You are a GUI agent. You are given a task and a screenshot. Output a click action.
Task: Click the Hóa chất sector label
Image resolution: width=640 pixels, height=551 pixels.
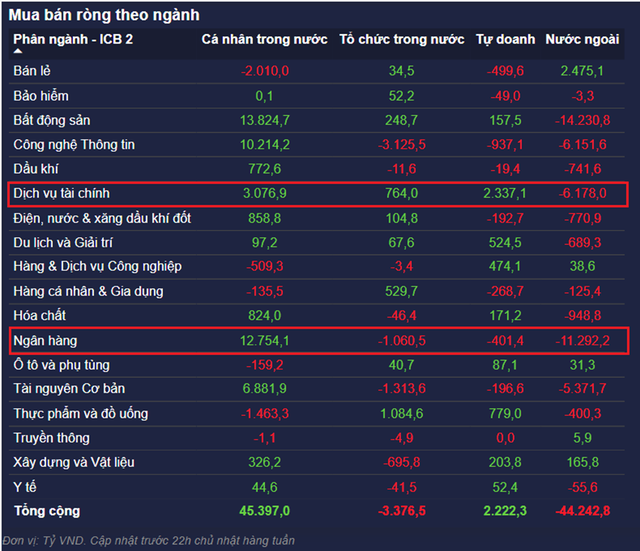click(37, 316)
